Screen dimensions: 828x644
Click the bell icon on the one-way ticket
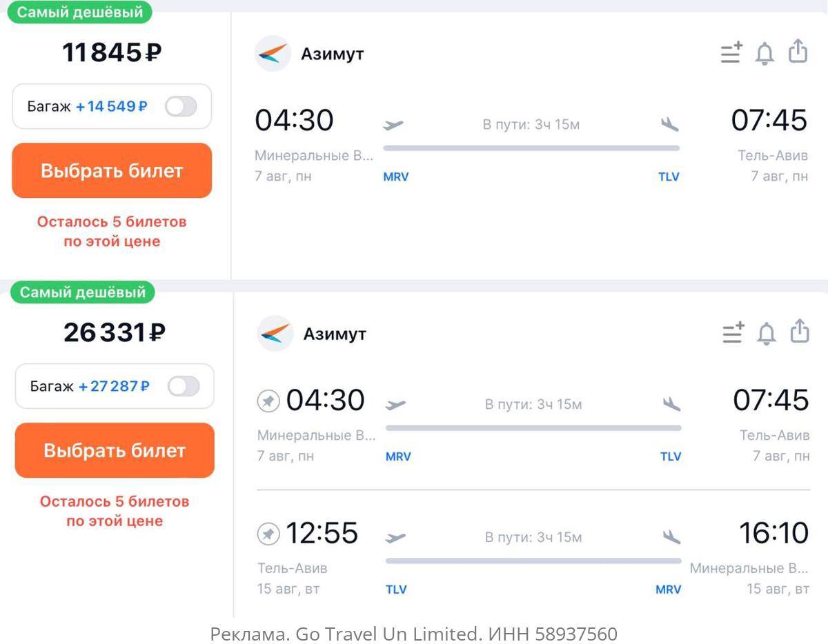(x=765, y=53)
